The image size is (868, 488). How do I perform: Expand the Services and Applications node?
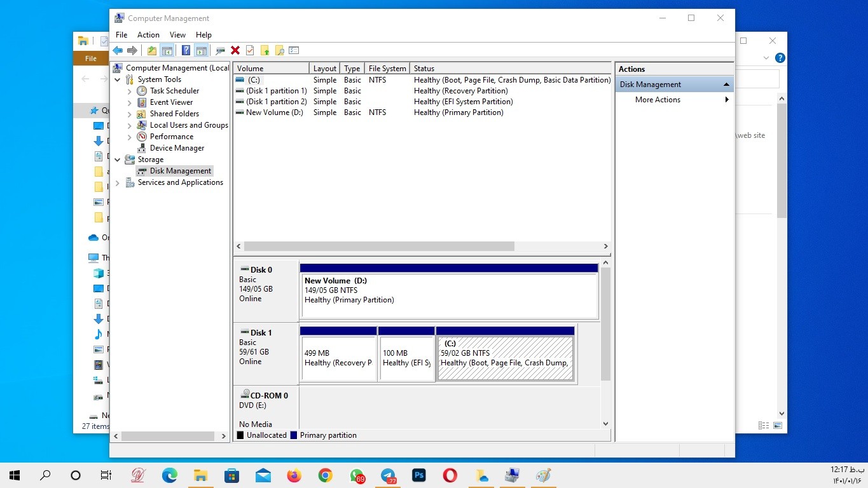[118, 183]
